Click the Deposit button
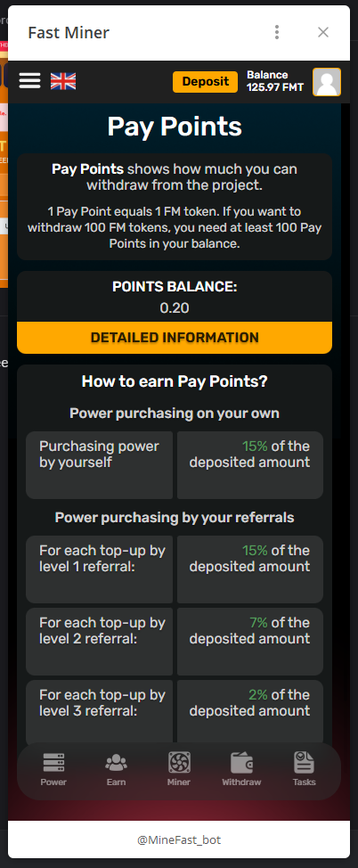 point(206,82)
